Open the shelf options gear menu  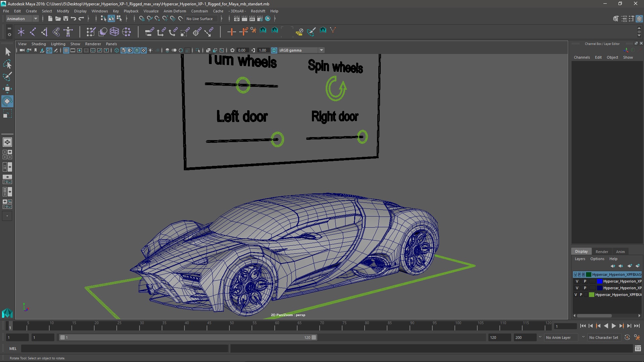pyautogui.click(x=9, y=35)
